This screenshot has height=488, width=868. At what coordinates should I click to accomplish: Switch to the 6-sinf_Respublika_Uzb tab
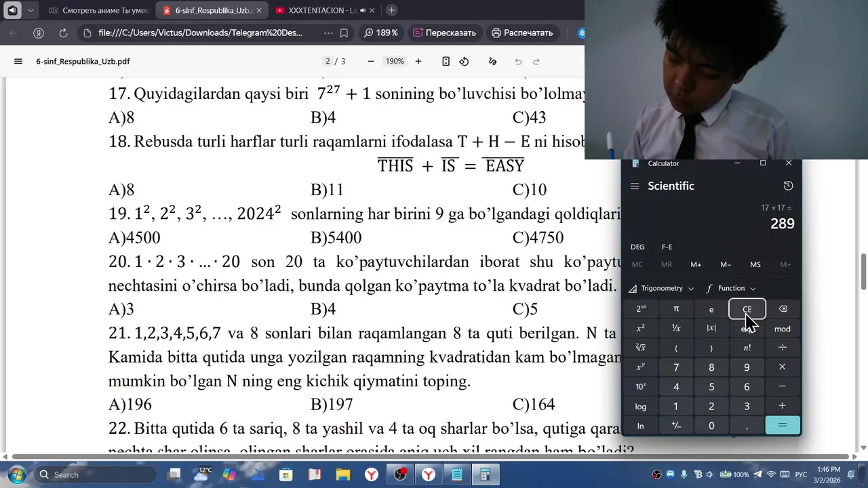pyautogui.click(x=212, y=10)
